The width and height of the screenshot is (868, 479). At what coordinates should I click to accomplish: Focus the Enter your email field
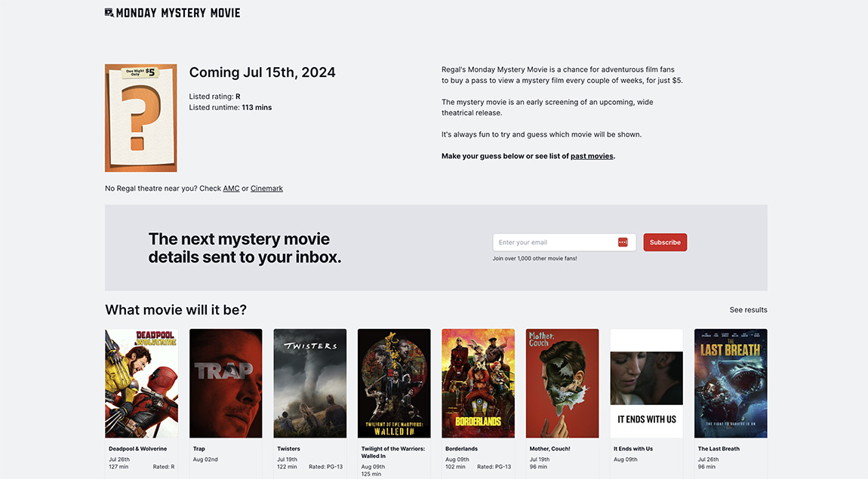pos(564,242)
